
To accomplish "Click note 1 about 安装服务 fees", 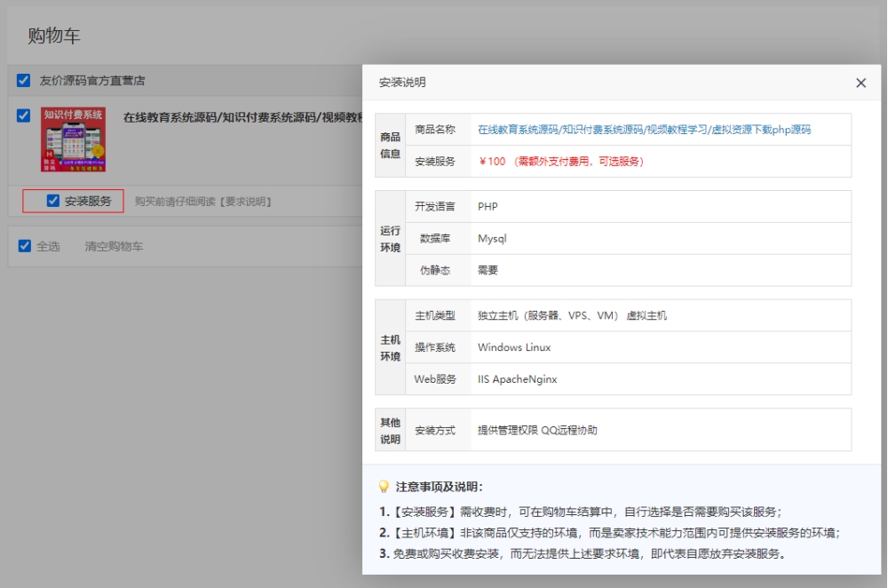I will [581, 513].
